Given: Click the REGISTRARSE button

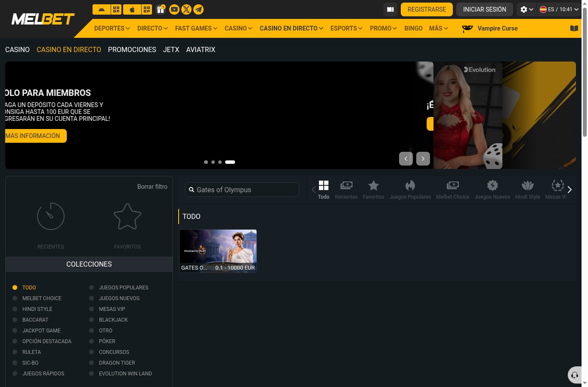Looking at the screenshot, I should click(427, 9).
